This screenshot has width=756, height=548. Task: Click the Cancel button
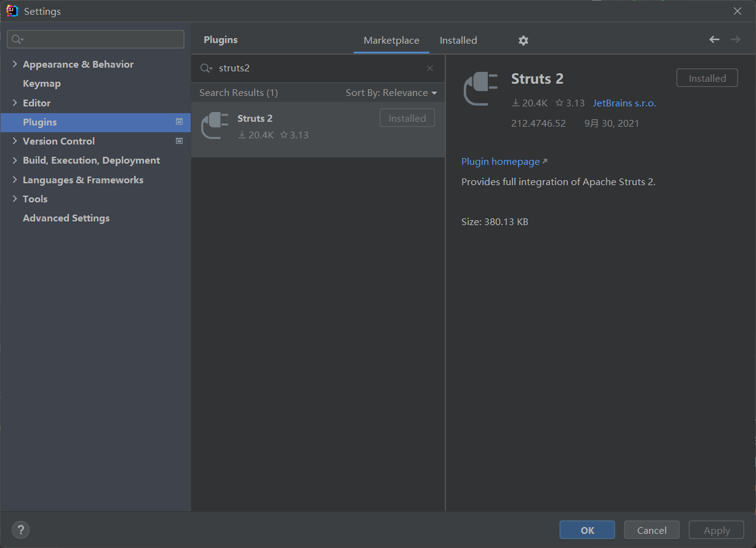(651, 530)
